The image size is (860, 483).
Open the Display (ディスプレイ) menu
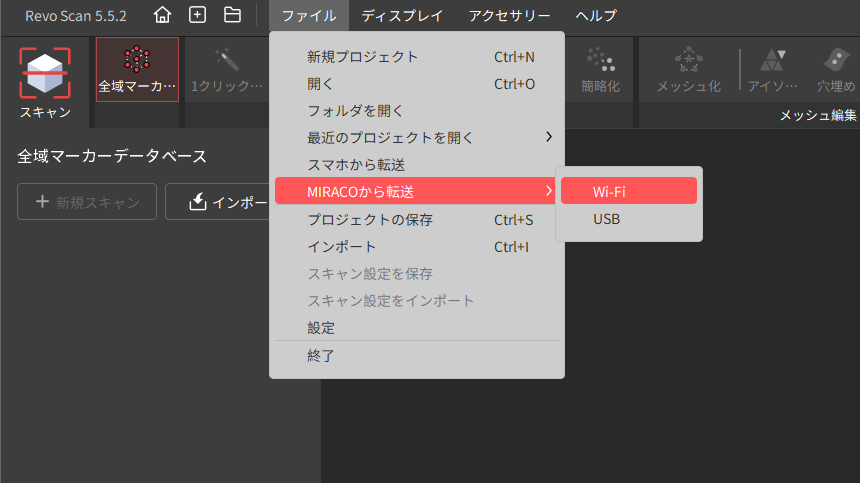(402, 15)
